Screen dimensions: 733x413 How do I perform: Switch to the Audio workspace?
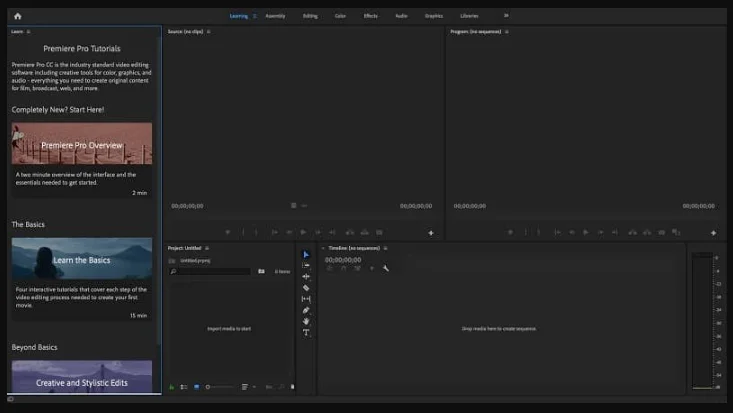coord(401,16)
